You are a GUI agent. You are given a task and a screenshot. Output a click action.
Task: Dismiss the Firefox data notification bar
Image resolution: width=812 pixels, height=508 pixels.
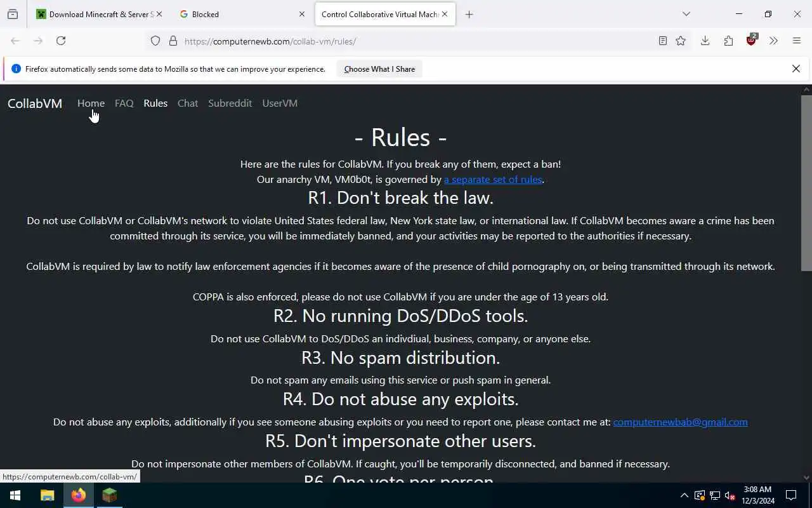pyautogui.click(x=796, y=69)
